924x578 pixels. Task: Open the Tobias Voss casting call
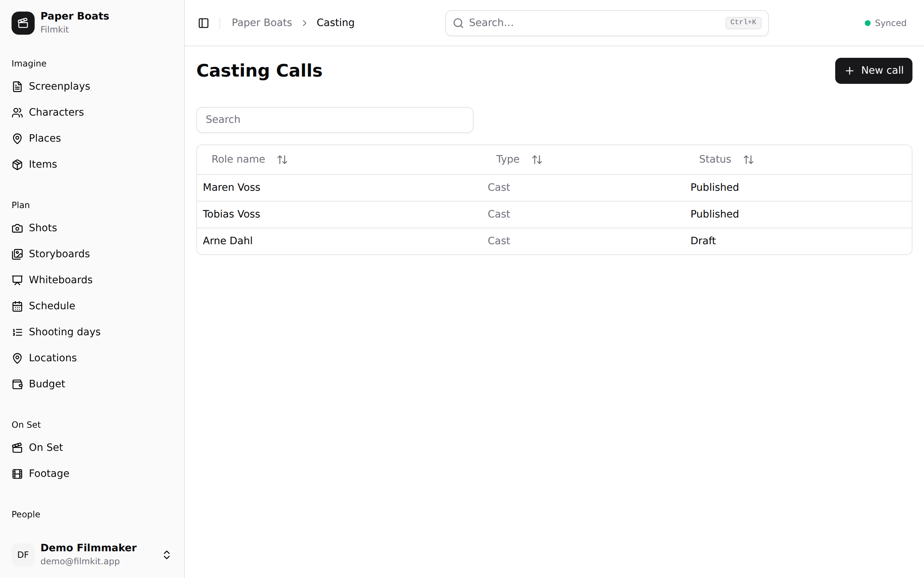coord(554,215)
